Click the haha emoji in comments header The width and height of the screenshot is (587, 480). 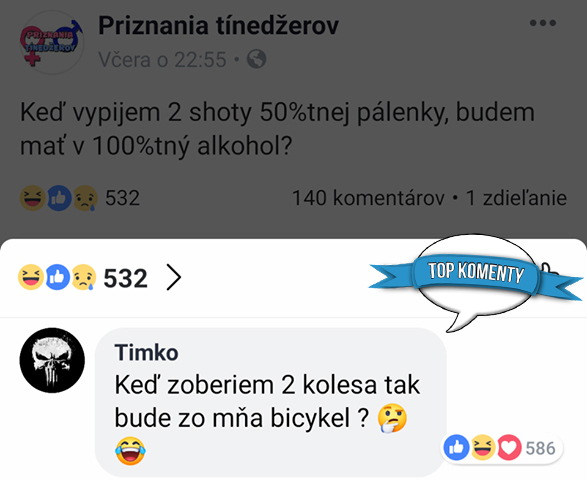tap(31, 277)
